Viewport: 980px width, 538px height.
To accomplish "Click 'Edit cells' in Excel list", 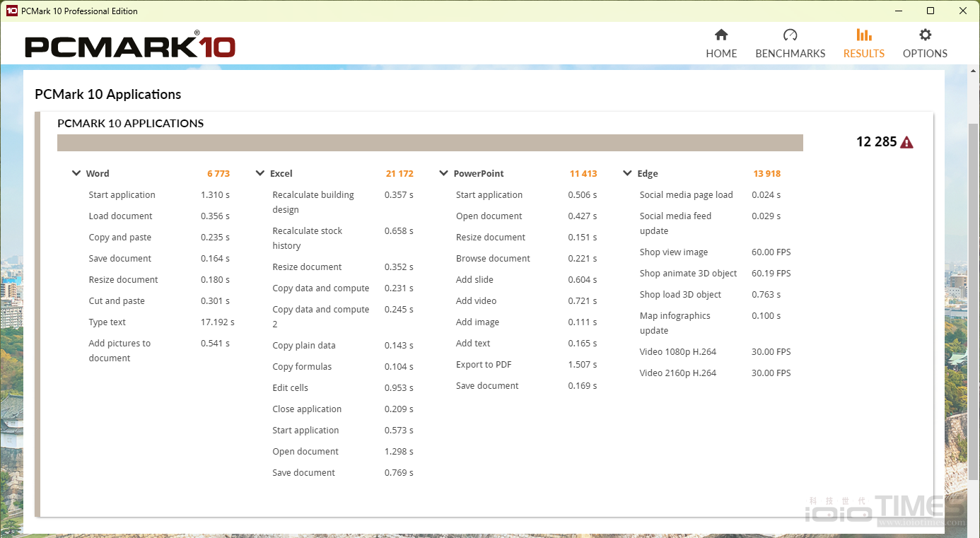I will tap(291, 388).
